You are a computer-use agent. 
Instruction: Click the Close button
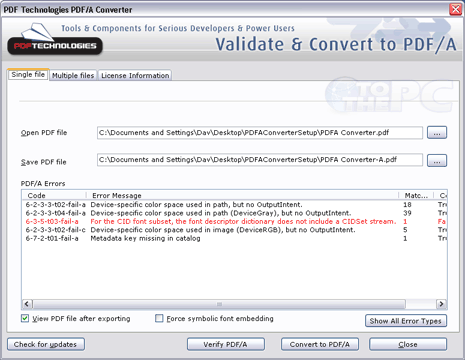click(408, 344)
